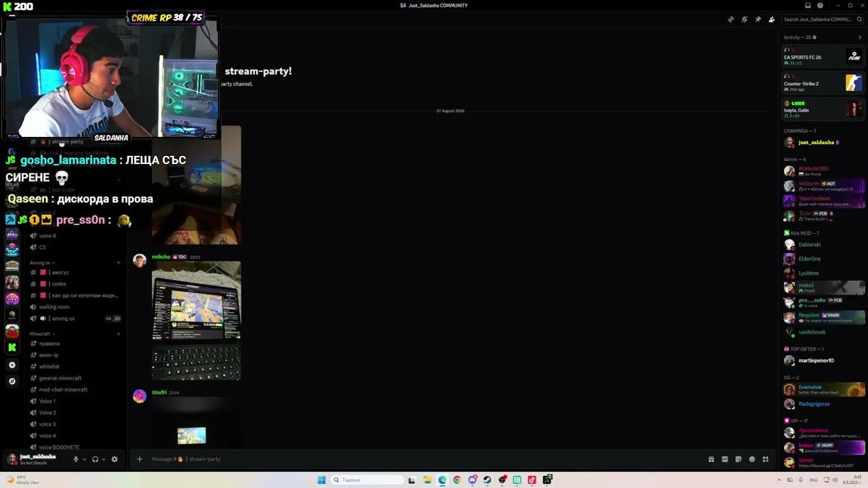Open microphone input options dropdown
The height and width of the screenshot is (488, 868).
[x=84, y=459]
